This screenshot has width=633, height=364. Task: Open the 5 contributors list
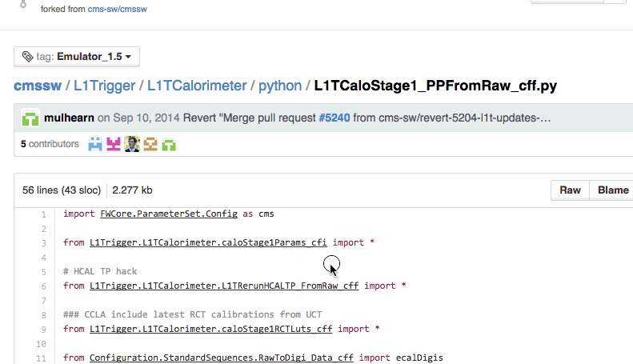click(50, 145)
